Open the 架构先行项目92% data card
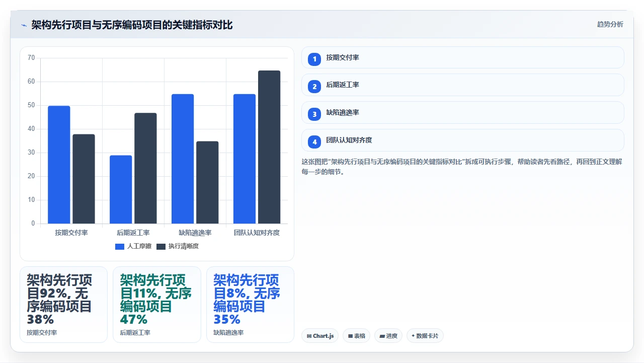This screenshot has width=644, height=363. point(63,305)
